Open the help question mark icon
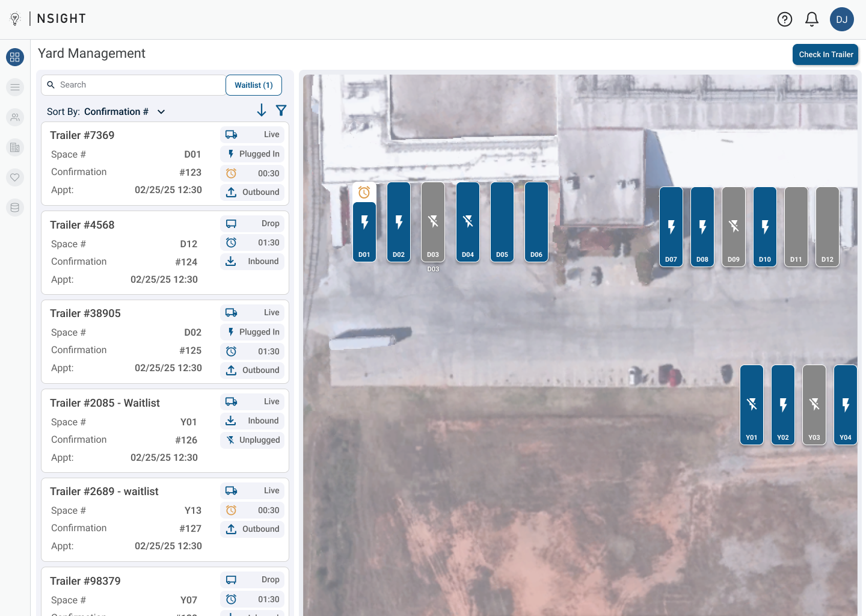The width and height of the screenshot is (866, 616). (x=785, y=19)
